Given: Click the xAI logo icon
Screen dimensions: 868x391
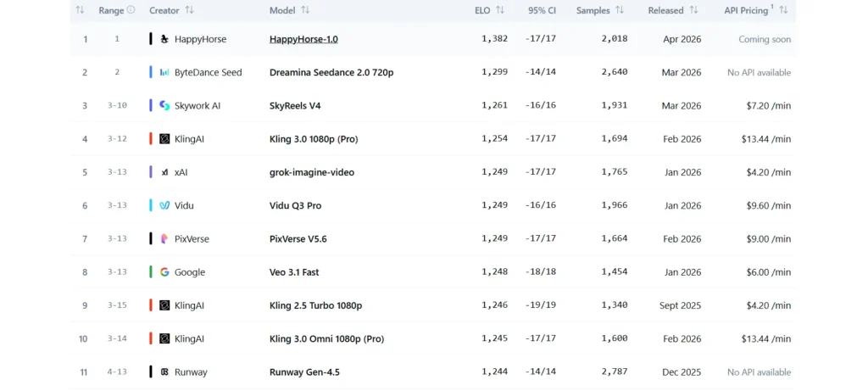Looking at the screenshot, I should click(x=164, y=172).
